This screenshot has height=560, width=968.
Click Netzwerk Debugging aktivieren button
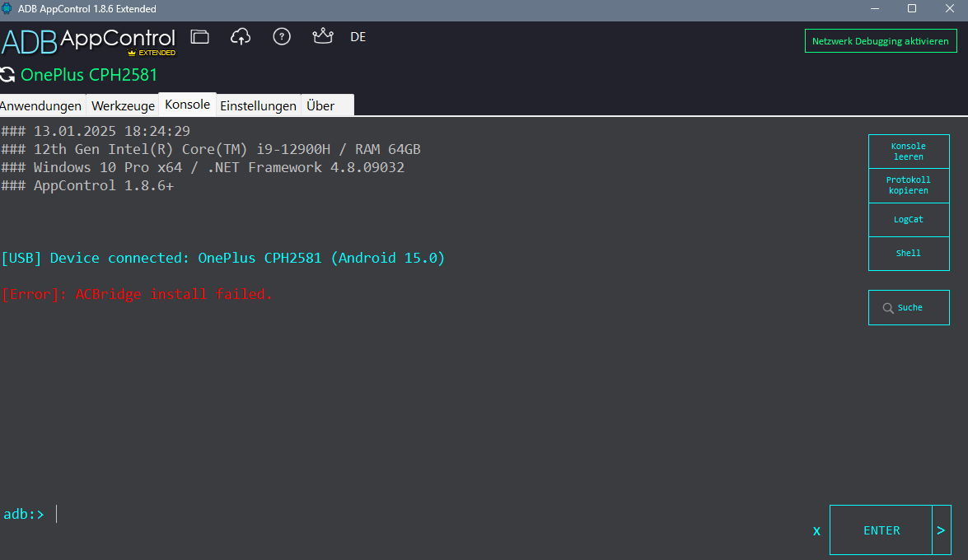click(x=881, y=40)
